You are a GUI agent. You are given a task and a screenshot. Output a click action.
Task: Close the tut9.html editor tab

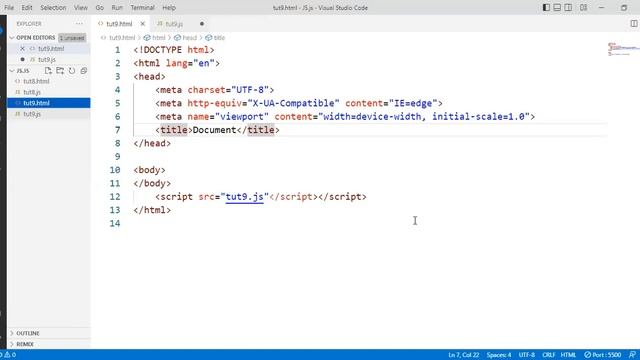pyautogui.click(x=142, y=24)
